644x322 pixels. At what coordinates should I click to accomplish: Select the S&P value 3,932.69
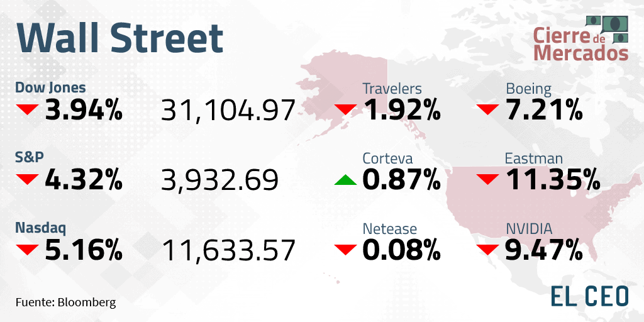pyautogui.click(x=219, y=180)
